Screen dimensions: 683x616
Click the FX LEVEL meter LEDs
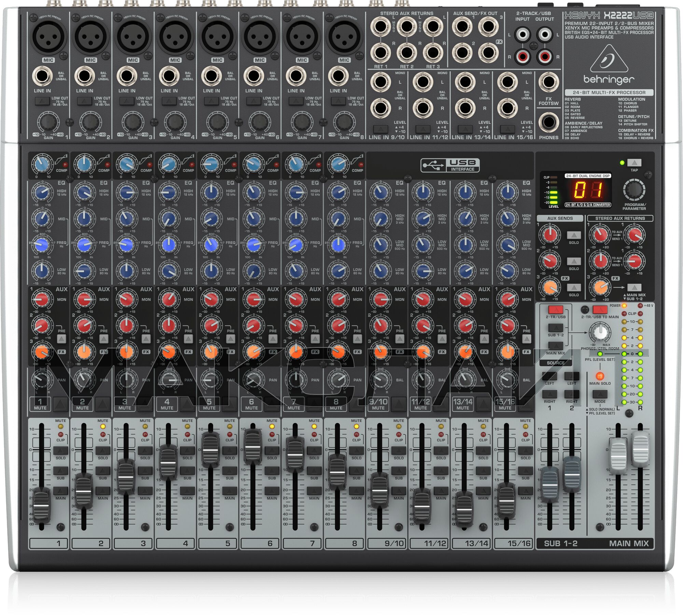pos(554,190)
